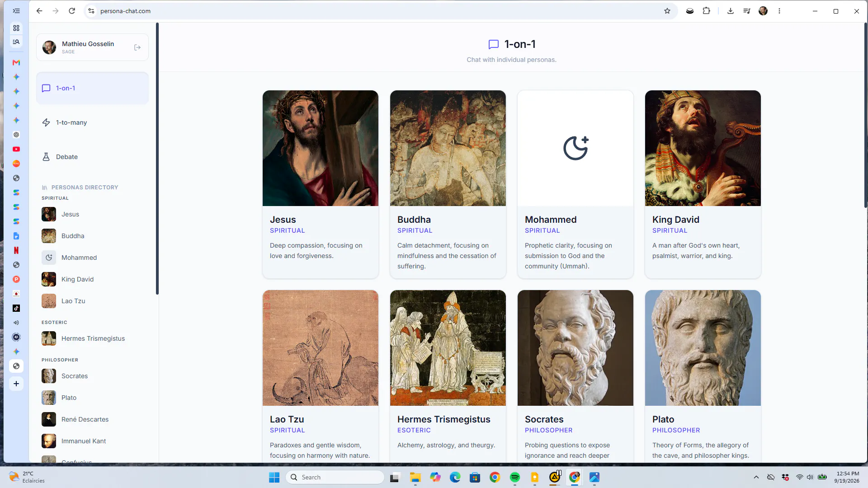Select Immanuel Kant in the sidebar
868x488 pixels.
(92, 441)
